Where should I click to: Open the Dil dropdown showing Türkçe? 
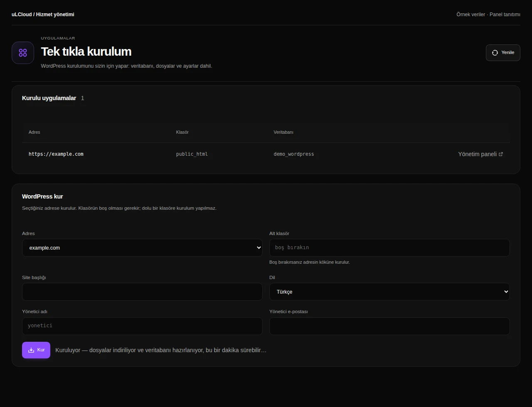[389, 292]
